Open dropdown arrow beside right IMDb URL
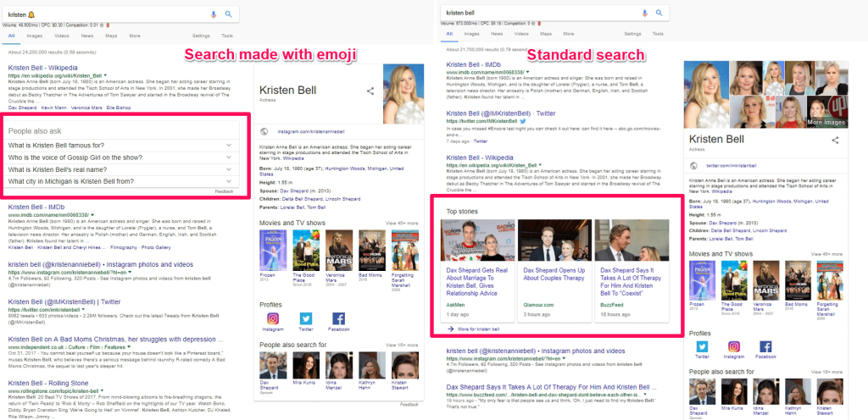868x420 pixels. pyautogui.click(x=527, y=72)
